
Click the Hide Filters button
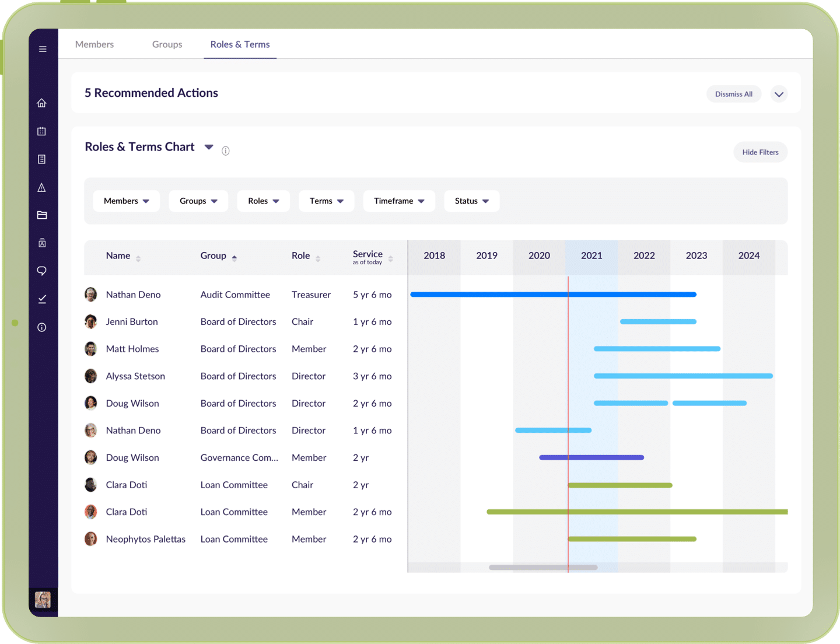point(760,152)
